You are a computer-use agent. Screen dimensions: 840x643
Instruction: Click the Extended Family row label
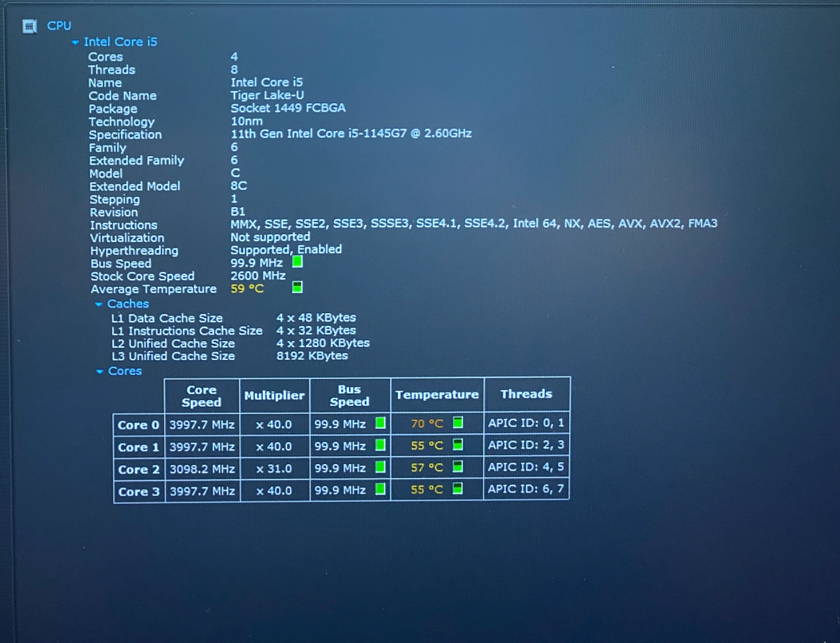pyautogui.click(x=137, y=160)
